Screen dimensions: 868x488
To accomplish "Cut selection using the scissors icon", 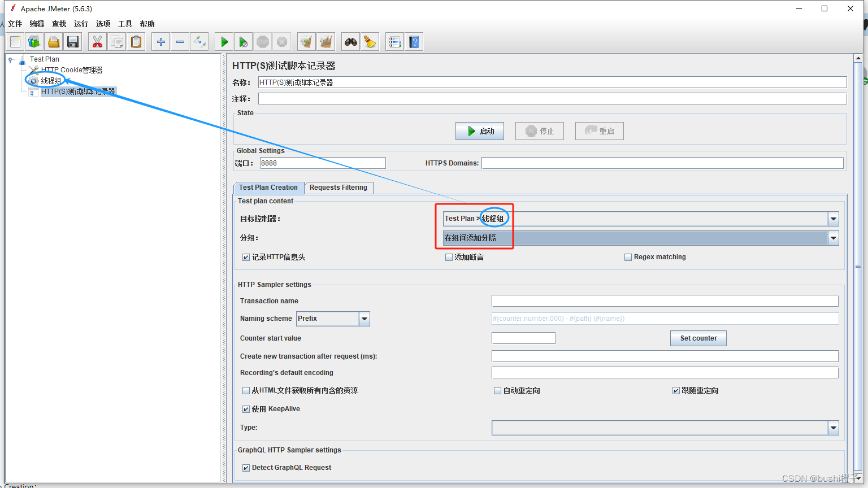I will [98, 42].
